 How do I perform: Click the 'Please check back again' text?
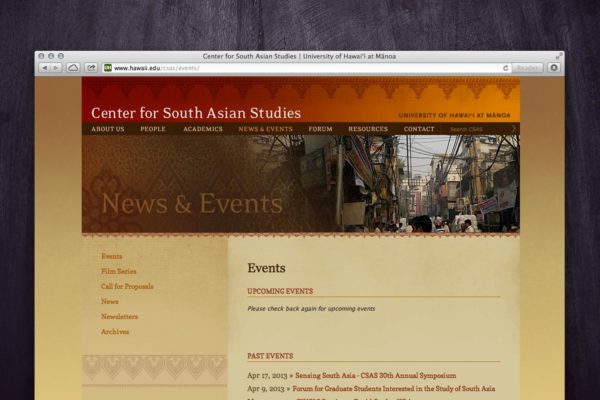tap(311, 309)
